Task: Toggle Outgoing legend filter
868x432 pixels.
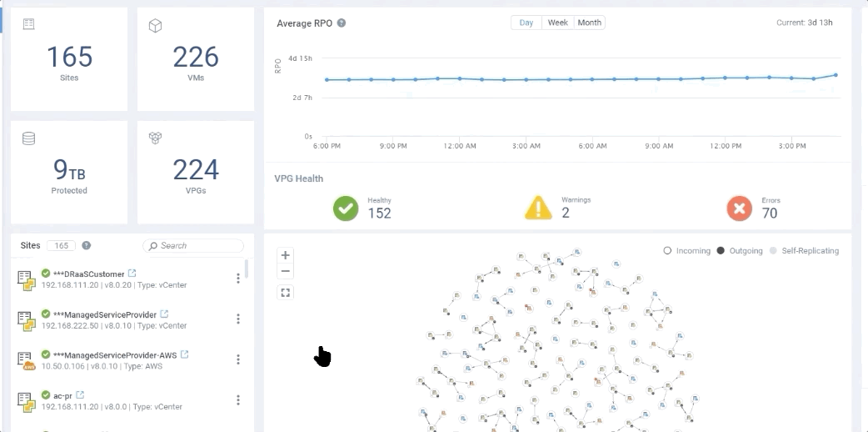Action: coord(740,251)
